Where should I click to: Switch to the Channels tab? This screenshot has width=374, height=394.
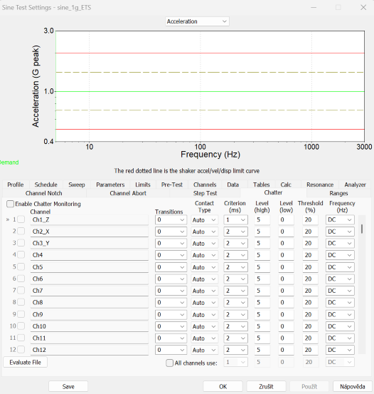(x=205, y=185)
